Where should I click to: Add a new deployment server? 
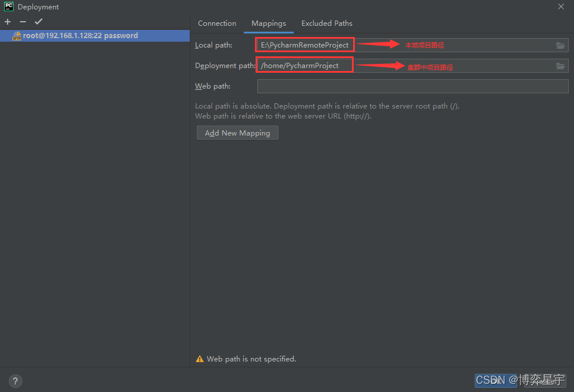coord(7,22)
